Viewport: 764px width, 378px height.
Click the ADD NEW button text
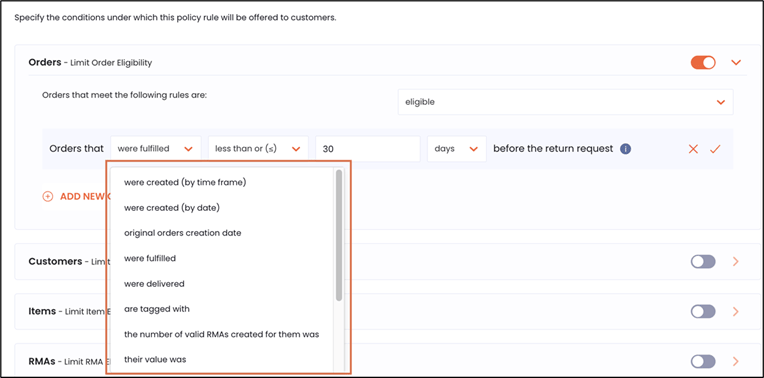[x=83, y=196]
